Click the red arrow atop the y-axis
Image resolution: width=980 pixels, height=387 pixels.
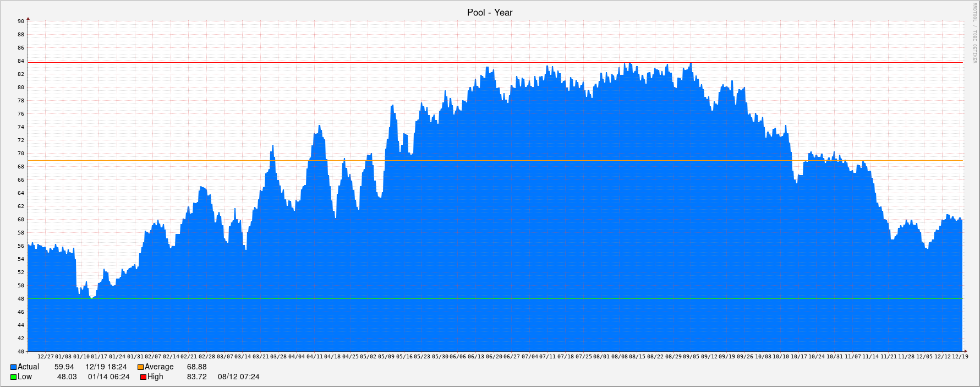pos(28,19)
